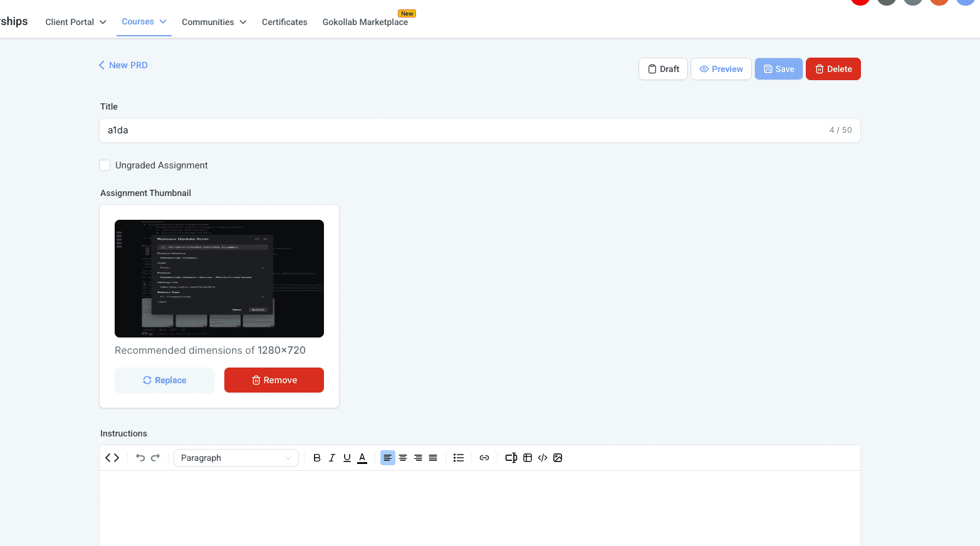Toggle bold formatting in the Instructions editor

pyautogui.click(x=317, y=458)
